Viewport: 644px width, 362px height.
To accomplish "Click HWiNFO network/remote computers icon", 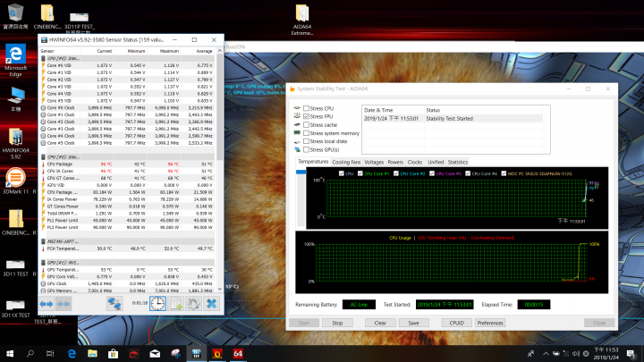I will pos(115,304).
